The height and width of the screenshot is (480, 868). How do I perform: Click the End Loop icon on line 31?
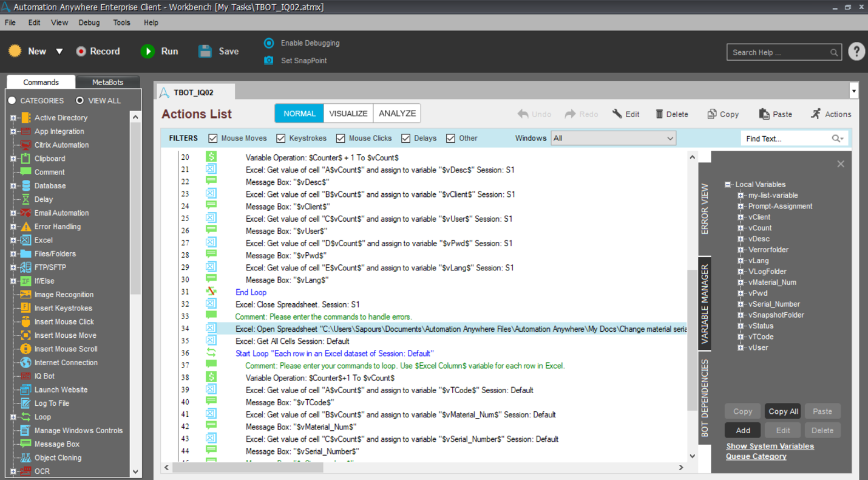(x=211, y=292)
